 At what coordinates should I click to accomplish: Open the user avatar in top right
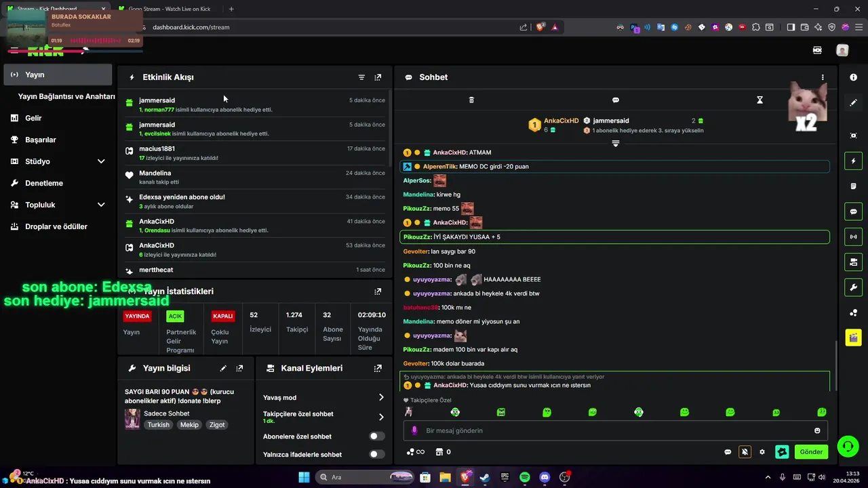[x=842, y=50]
